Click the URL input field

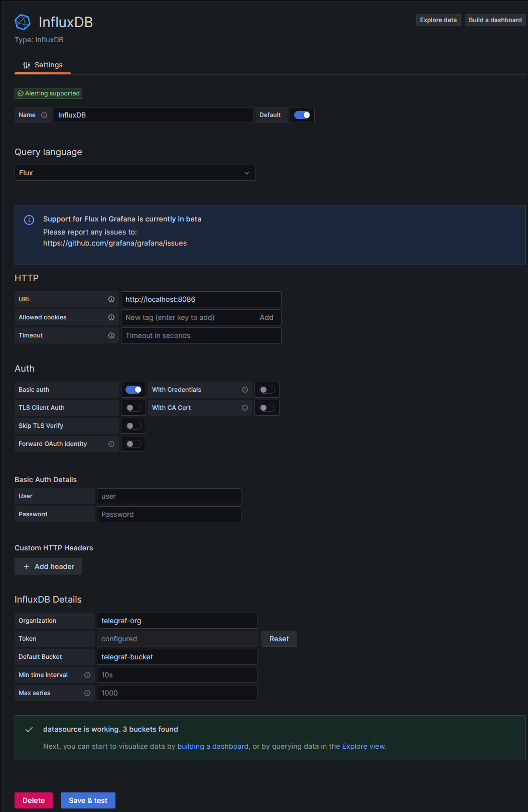coord(201,299)
